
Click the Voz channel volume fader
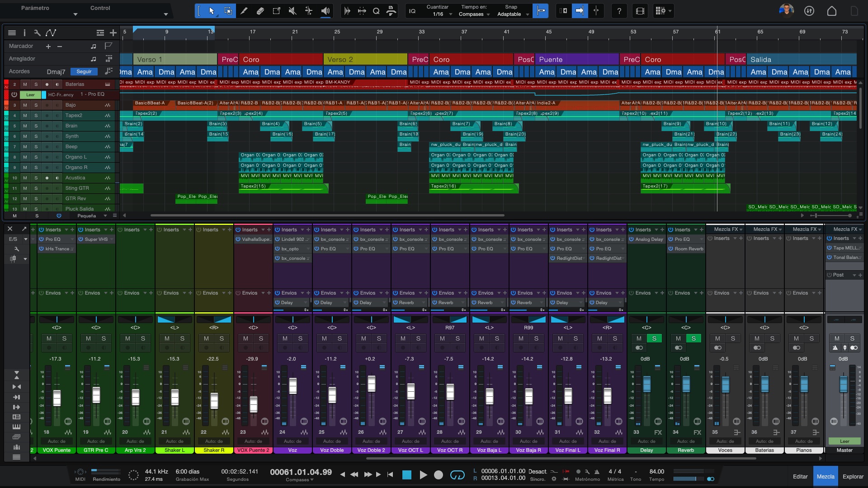coord(292,386)
